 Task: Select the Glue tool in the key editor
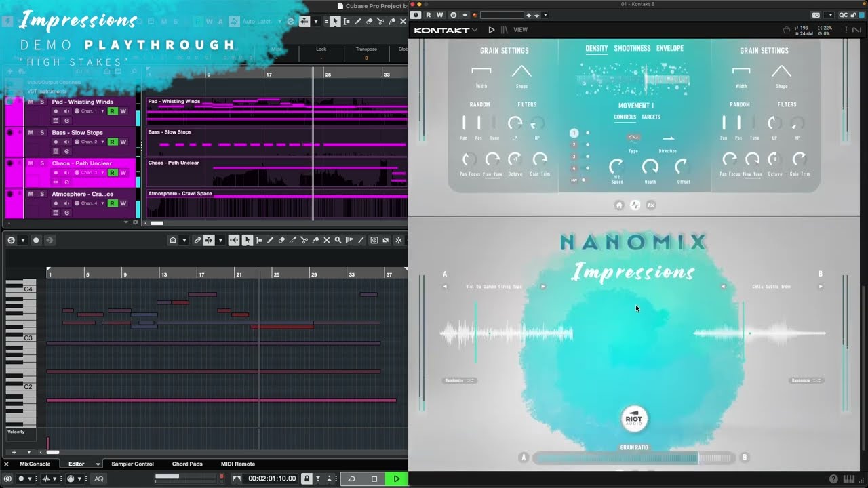point(315,240)
